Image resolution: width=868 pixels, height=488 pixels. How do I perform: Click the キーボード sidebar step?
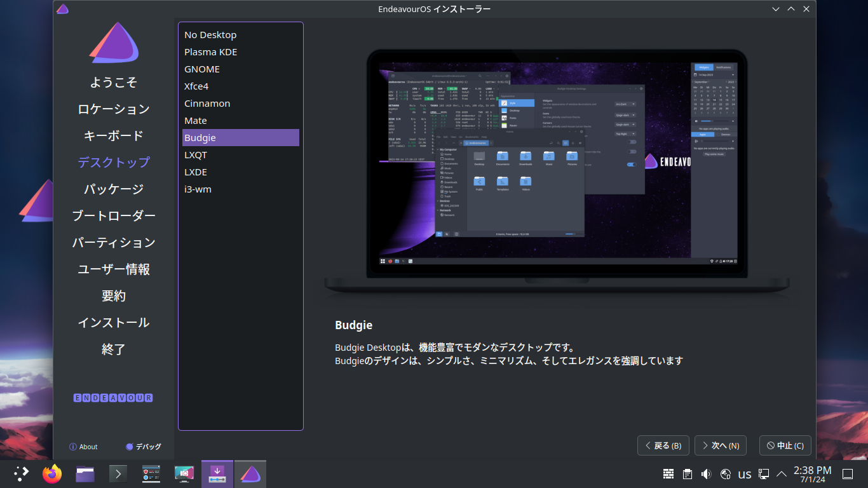tap(114, 136)
